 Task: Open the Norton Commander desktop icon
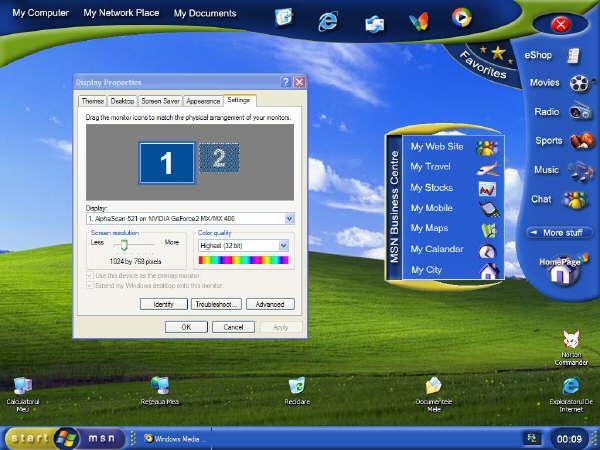(571, 347)
